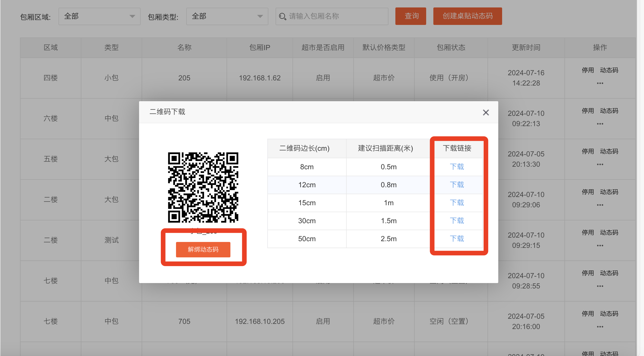Click the 12cm size cell

coord(307,185)
